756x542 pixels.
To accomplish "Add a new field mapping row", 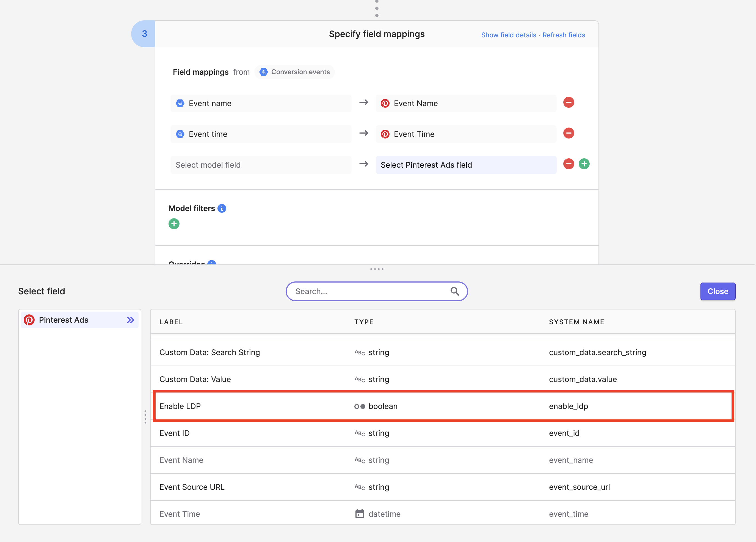I will click(x=584, y=164).
